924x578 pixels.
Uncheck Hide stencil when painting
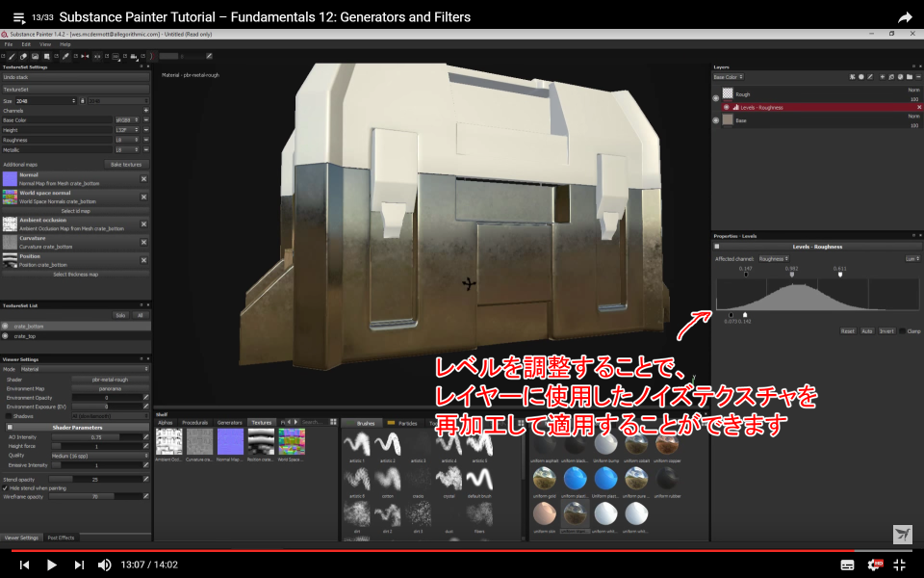click(6, 488)
